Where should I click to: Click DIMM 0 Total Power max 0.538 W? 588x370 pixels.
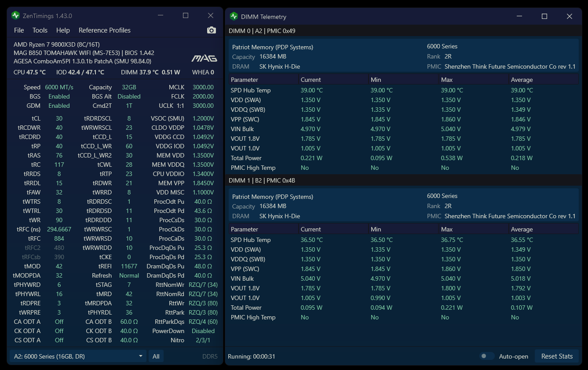tap(452, 158)
